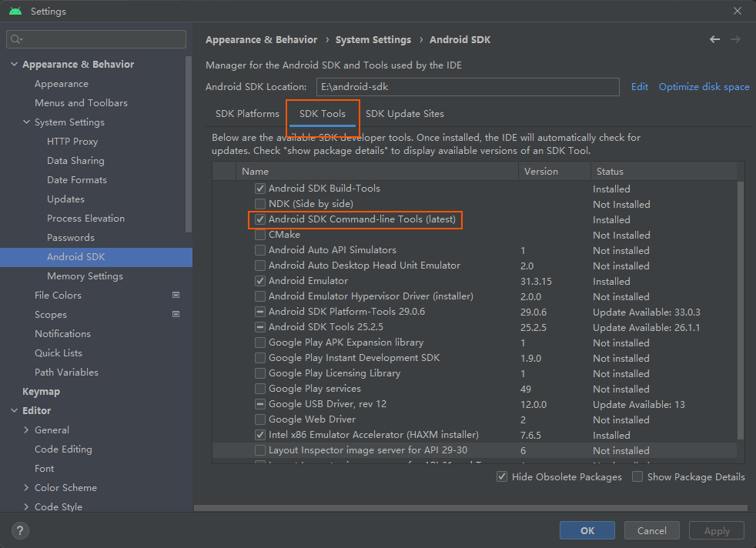Check Google Web Driver
This screenshot has width=756, height=548.
[260, 419]
